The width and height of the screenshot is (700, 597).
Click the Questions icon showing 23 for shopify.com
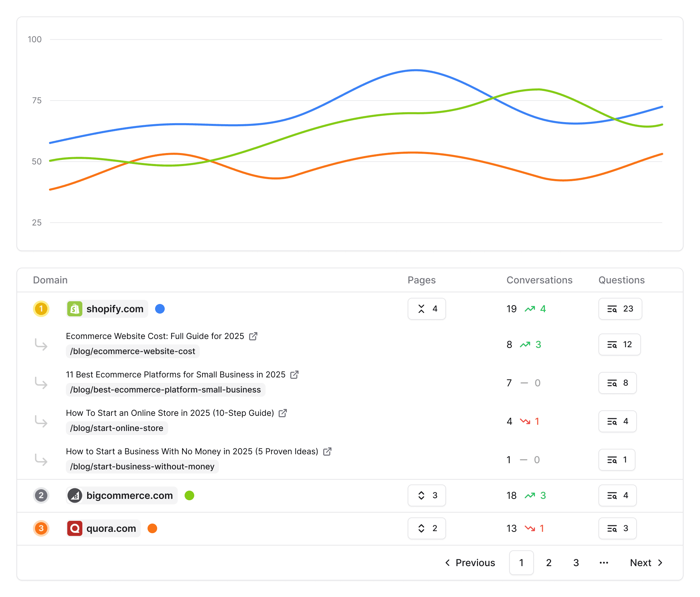point(620,309)
